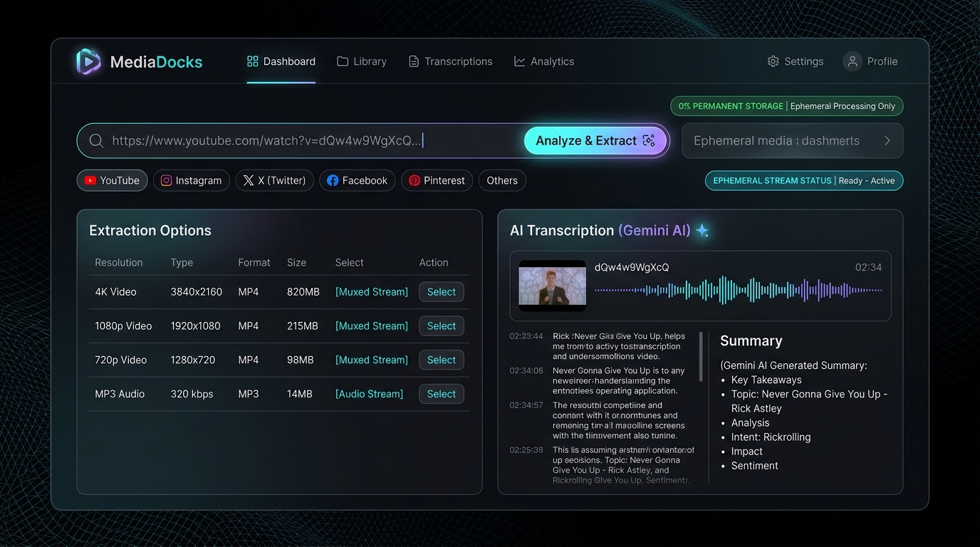Click the 0% Permanent Storage badge
The height and width of the screenshot is (547, 980).
[x=787, y=106]
